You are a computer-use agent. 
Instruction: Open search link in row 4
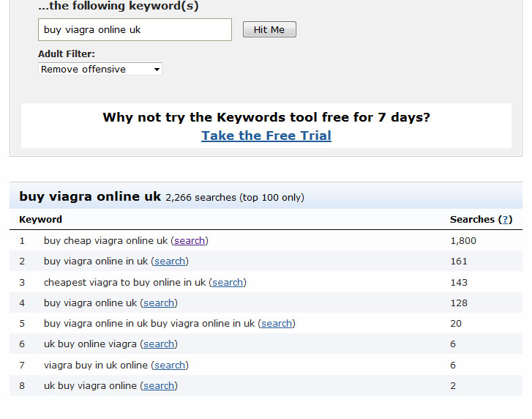pos(159,303)
